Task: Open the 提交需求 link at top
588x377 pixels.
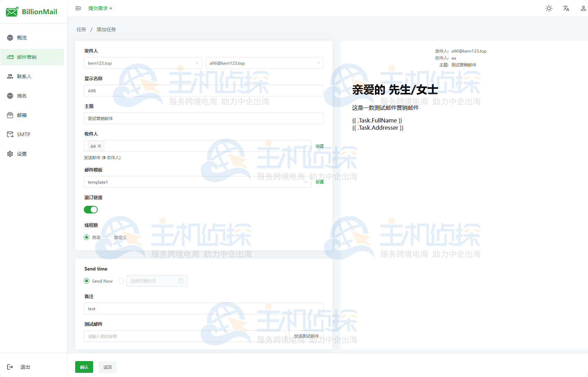Action: (x=100, y=8)
